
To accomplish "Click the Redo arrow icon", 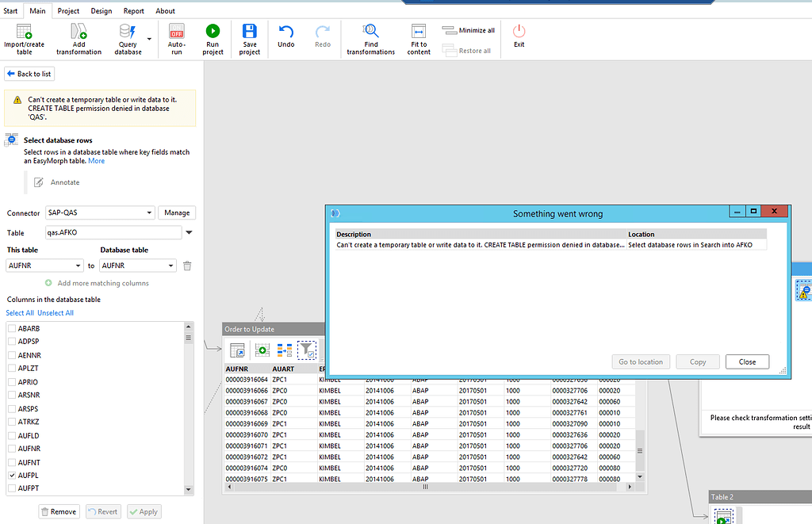I will point(323,32).
